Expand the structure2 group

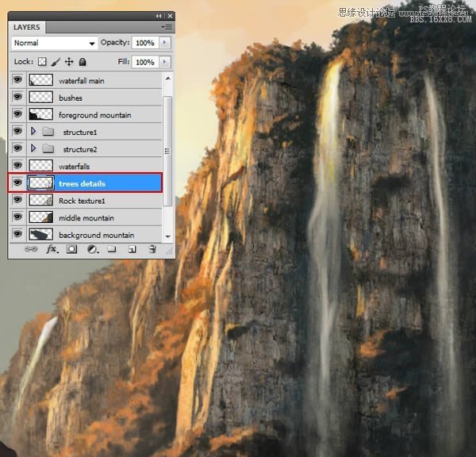pyautogui.click(x=33, y=148)
